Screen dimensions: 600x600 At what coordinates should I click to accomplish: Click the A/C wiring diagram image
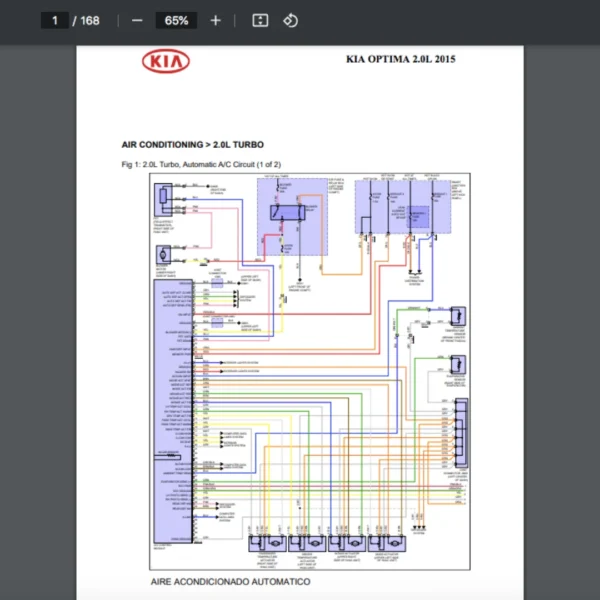click(310, 371)
